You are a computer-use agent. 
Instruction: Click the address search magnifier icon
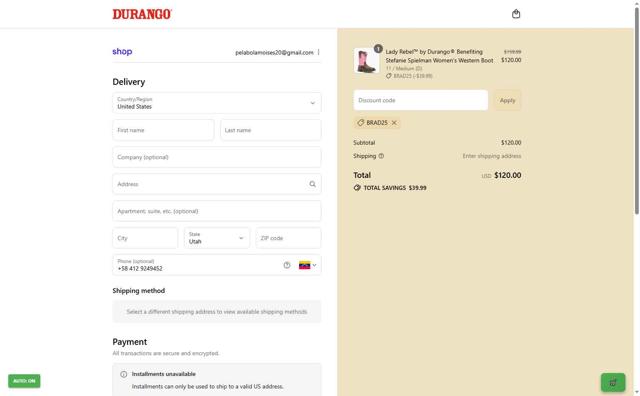(x=312, y=184)
